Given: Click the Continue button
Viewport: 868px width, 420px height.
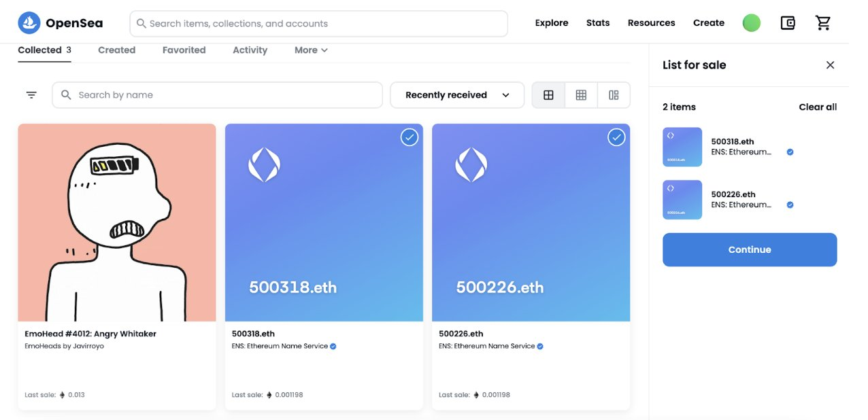Looking at the screenshot, I should (750, 249).
